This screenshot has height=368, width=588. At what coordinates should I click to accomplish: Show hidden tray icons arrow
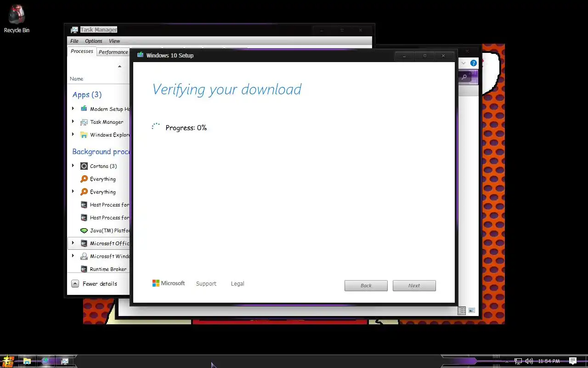[x=507, y=362]
